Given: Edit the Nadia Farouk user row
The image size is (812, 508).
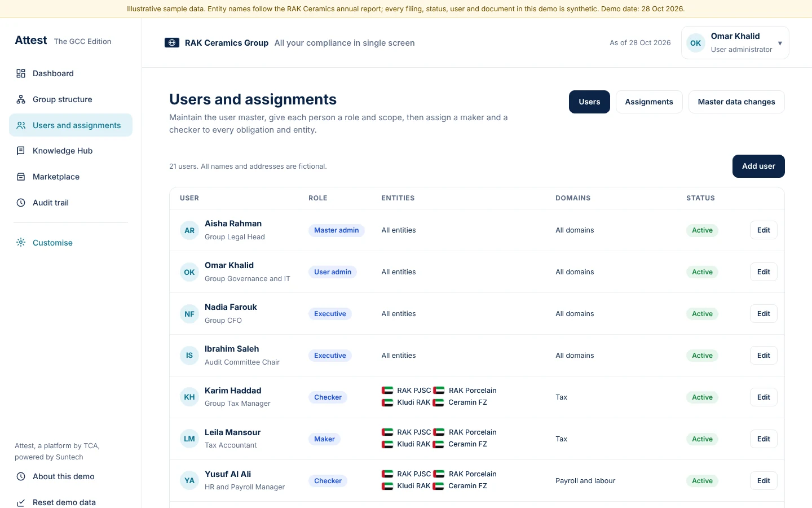Looking at the screenshot, I should (x=764, y=314).
